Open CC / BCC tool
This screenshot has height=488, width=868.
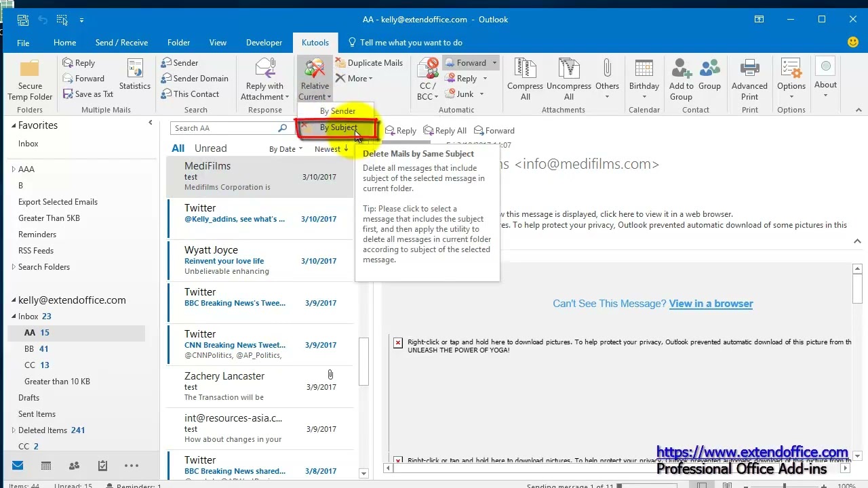click(x=428, y=80)
